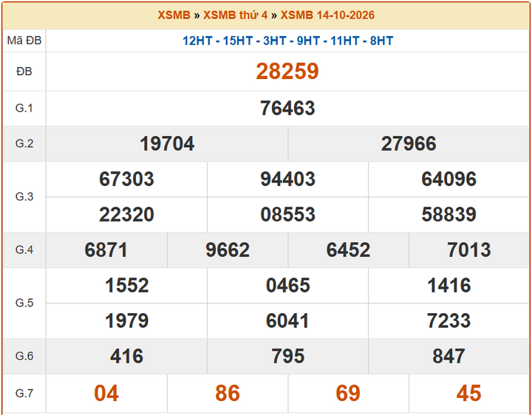Select the G.7 number 69

[x=348, y=394]
